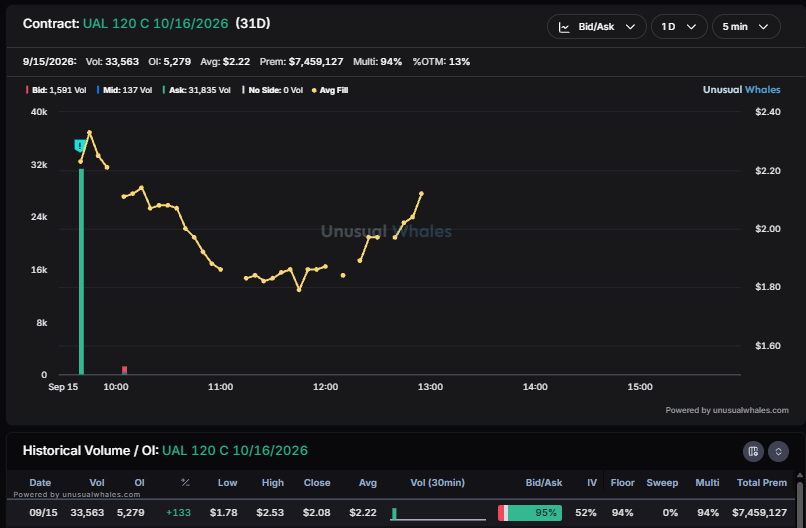Viewport: 806px width, 528px height.
Task: Toggle the Ask volume legend item
Action: click(196, 90)
